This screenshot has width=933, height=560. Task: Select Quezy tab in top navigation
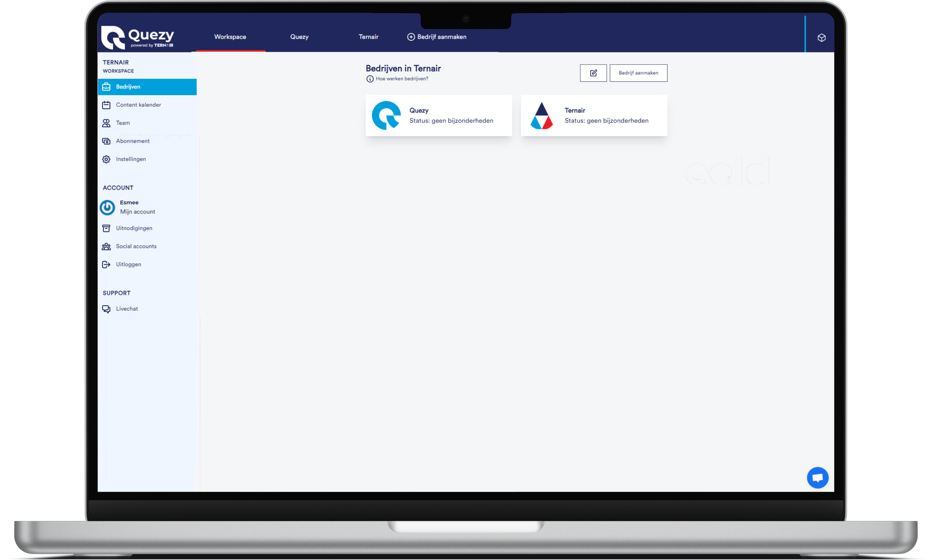click(x=299, y=37)
